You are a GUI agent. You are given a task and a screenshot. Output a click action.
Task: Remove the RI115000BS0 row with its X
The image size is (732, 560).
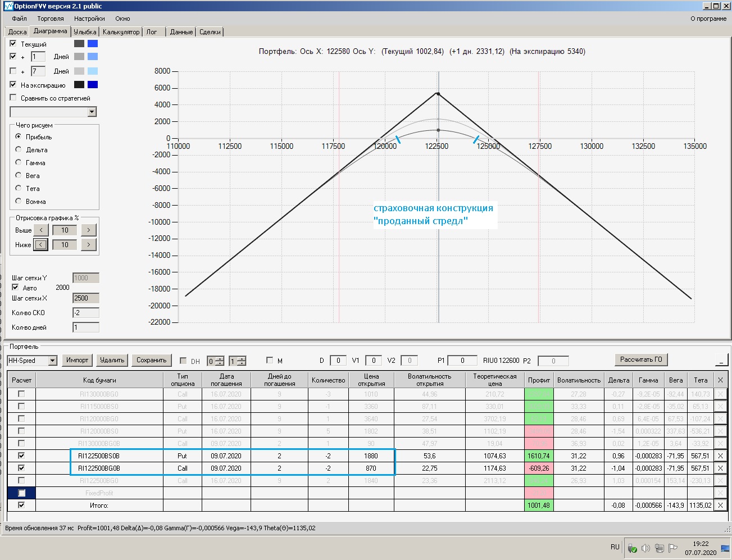[720, 407]
